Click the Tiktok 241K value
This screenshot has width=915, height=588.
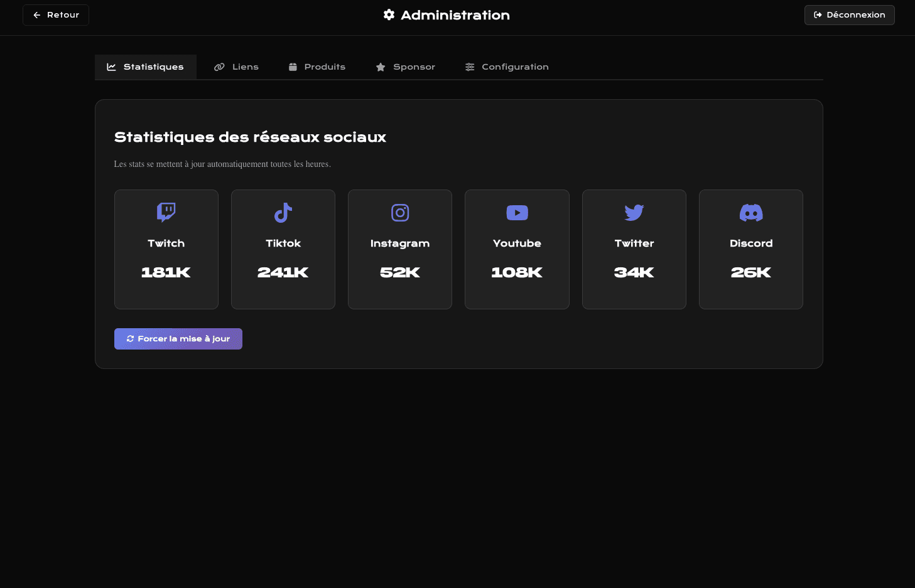coord(283,272)
